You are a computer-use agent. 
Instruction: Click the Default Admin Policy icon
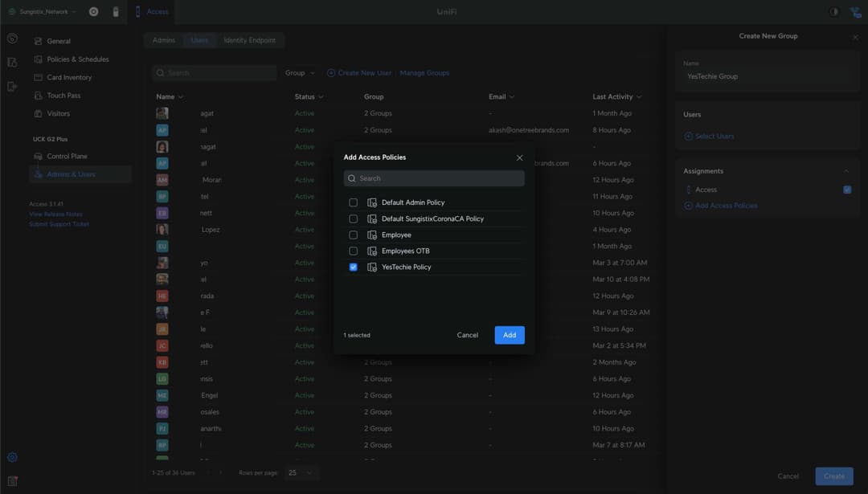click(x=372, y=202)
